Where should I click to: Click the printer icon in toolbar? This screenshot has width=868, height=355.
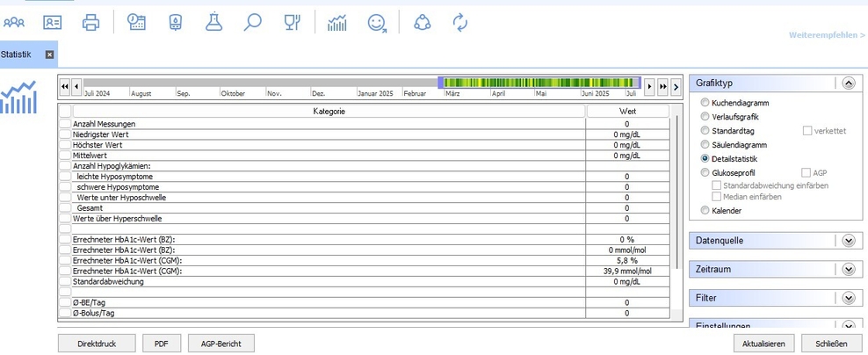(x=90, y=23)
